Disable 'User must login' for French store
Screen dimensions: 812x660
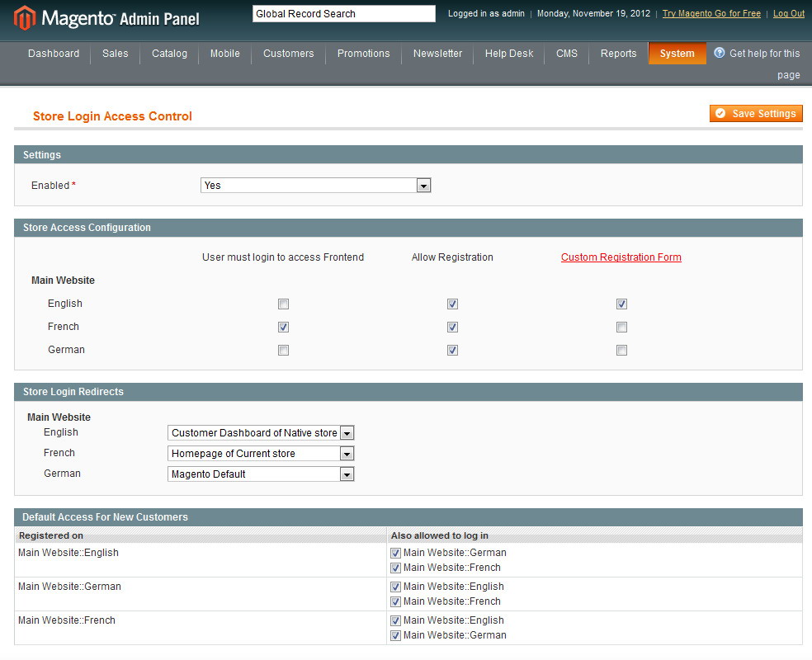coord(283,327)
